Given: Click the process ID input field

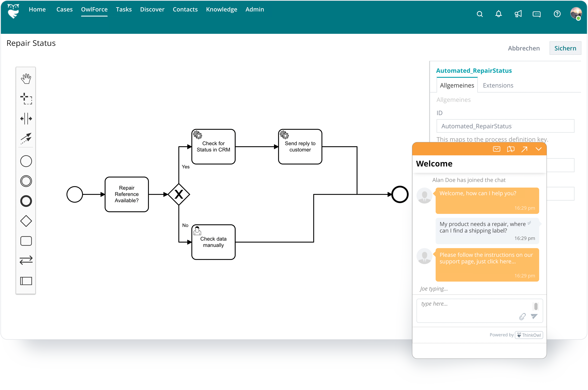Looking at the screenshot, I should coord(505,126).
